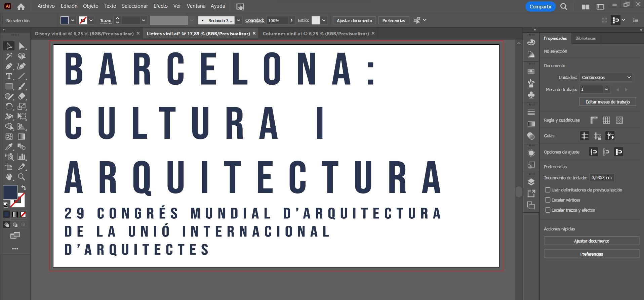Enable the 'Escalar vértices' checkbox
Image resolution: width=644 pixels, height=300 pixels.
pyautogui.click(x=548, y=200)
